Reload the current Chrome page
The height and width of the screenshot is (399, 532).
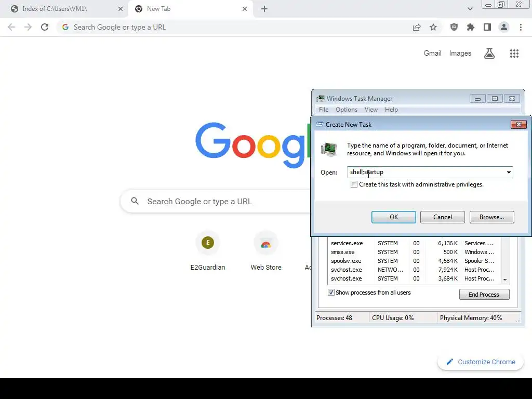pos(45,27)
